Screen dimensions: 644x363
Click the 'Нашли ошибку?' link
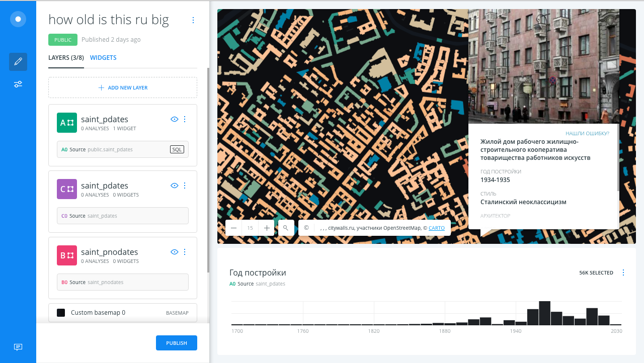point(587,134)
